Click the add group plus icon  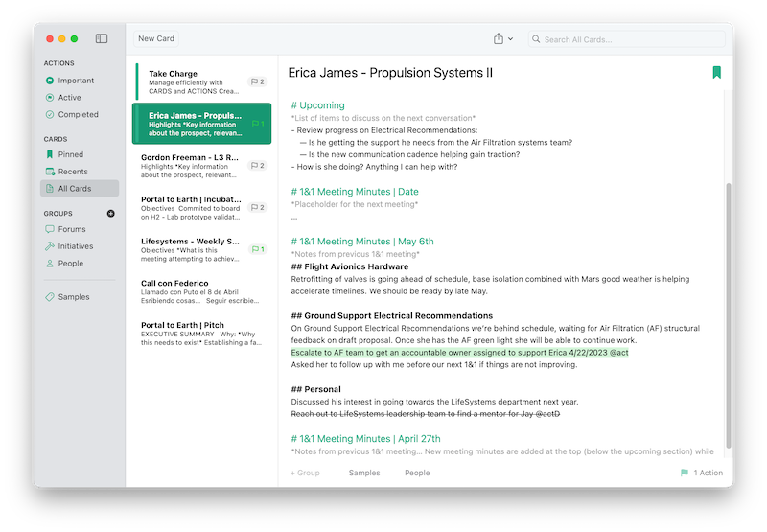point(111,213)
